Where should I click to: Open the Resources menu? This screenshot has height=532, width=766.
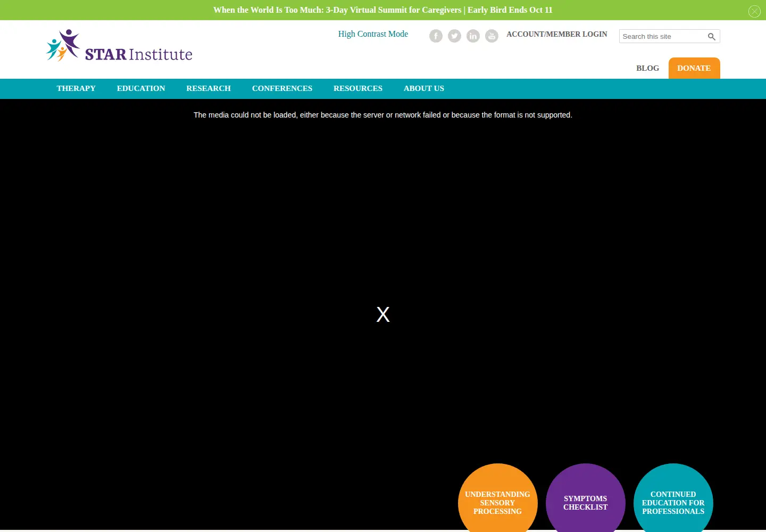coord(358,88)
